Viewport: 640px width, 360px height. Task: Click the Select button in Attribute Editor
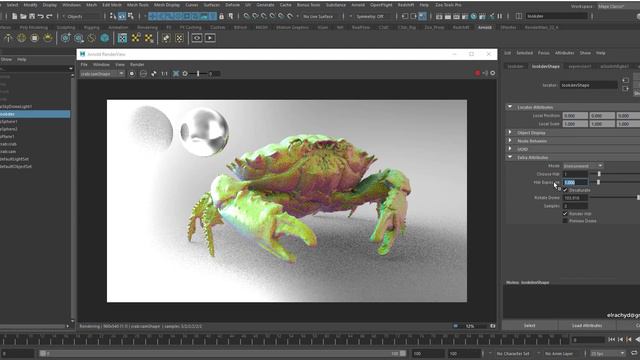click(529, 325)
